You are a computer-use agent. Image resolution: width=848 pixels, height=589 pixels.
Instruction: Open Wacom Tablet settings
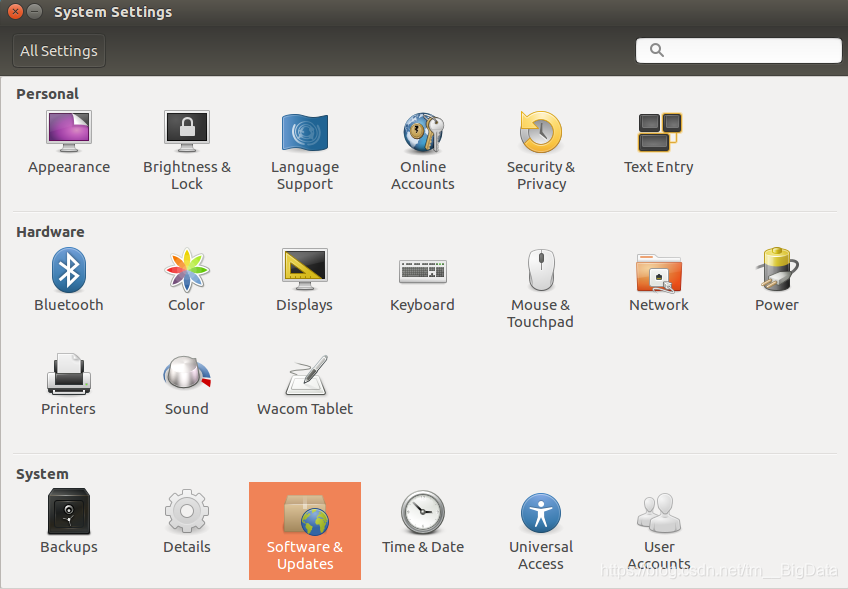pos(305,385)
